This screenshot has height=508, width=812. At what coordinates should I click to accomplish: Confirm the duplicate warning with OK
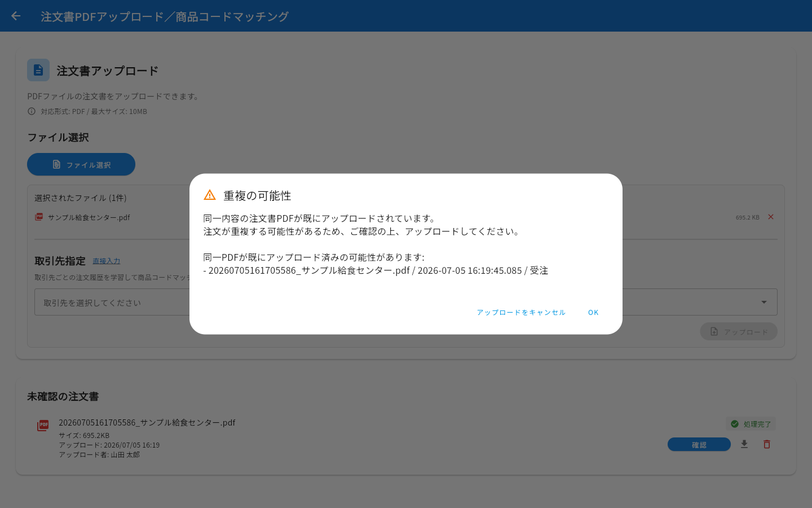(593, 312)
